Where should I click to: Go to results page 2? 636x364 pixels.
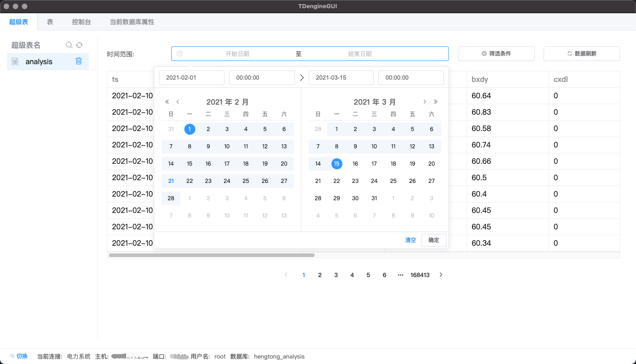coord(320,275)
